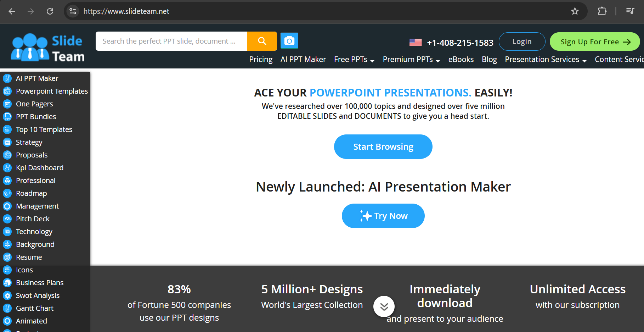Image resolution: width=644 pixels, height=332 pixels.
Task: Click the Proposals sidebar icon
Action: point(7,155)
